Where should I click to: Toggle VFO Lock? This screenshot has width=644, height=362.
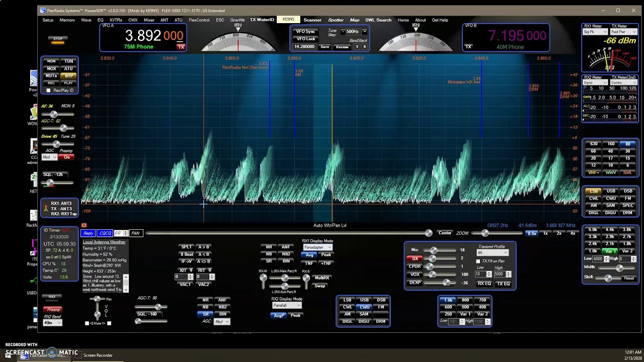coord(305,39)
